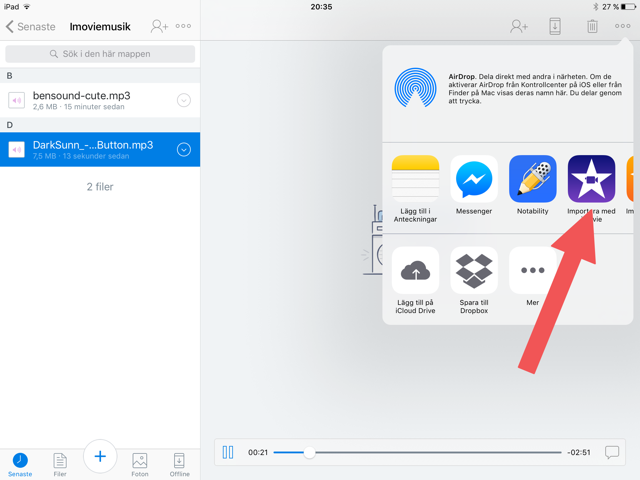Add to Anteckningar notes app

(x=415, y=180)
